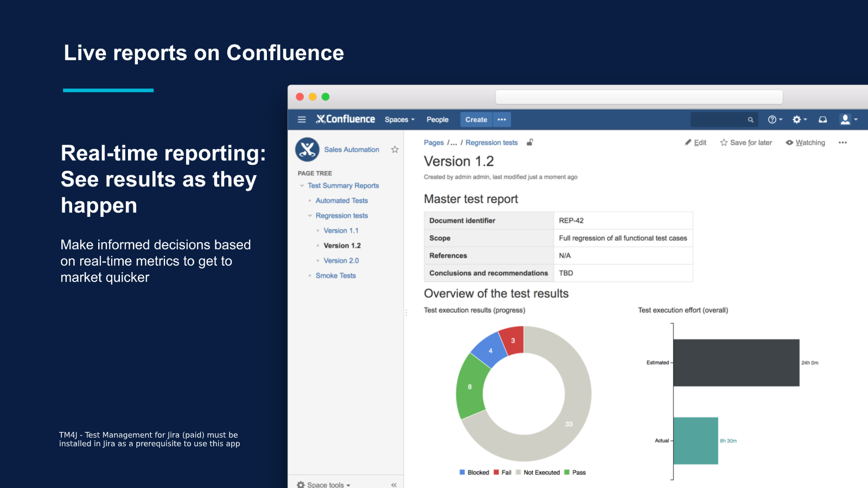Click the Confluence logo
This screenshot has width=868, height=488.
coord(346,119)
